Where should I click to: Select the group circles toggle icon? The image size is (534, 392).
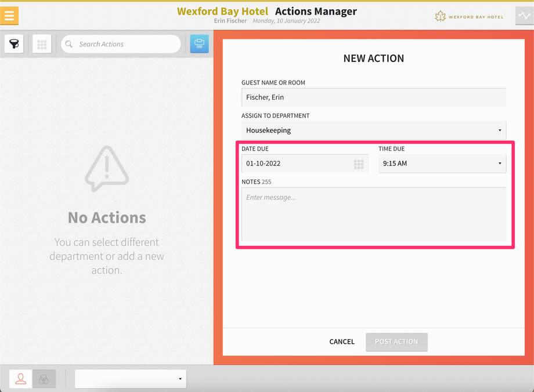pyautogui.click(x=44, y=379)
